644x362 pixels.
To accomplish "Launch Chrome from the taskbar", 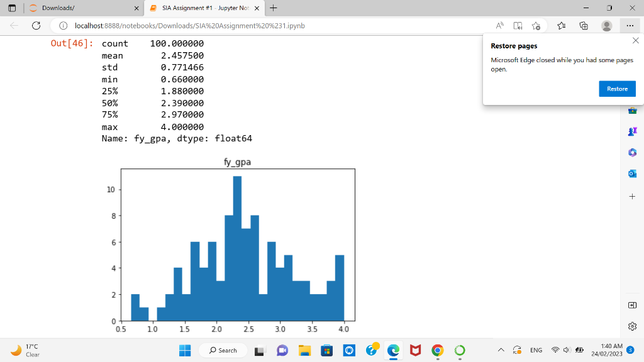I will pyautogui.click(x=437, y=350).
